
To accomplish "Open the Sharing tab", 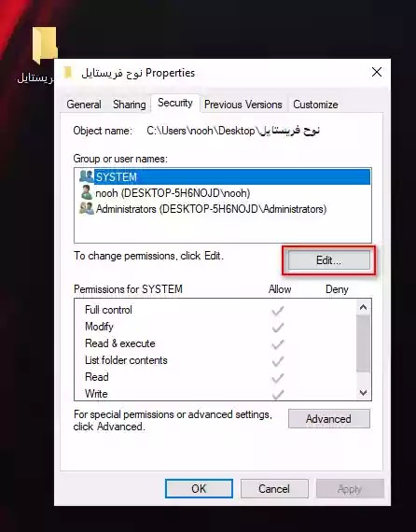I will (129, 105).
